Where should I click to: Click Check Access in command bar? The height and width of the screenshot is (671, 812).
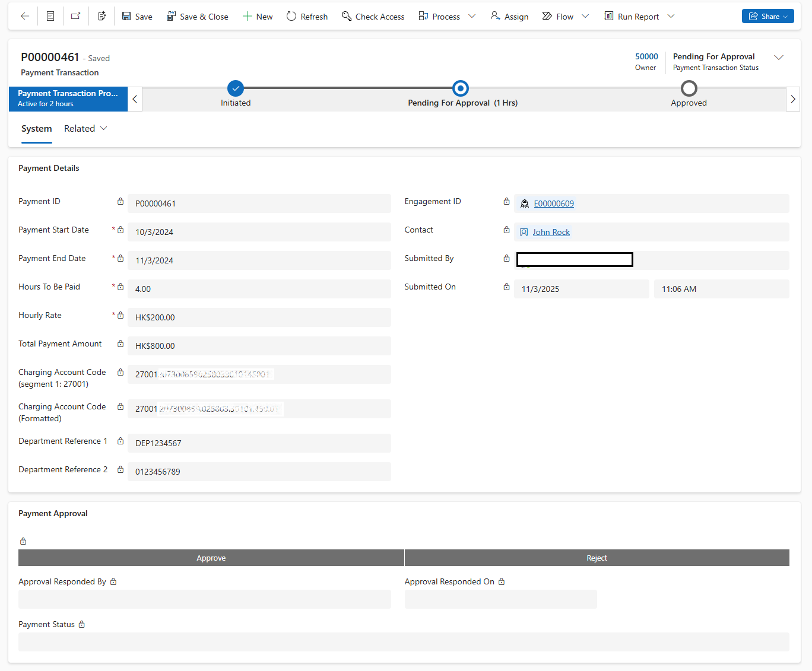pyautogui.click(x=373, y=17)
